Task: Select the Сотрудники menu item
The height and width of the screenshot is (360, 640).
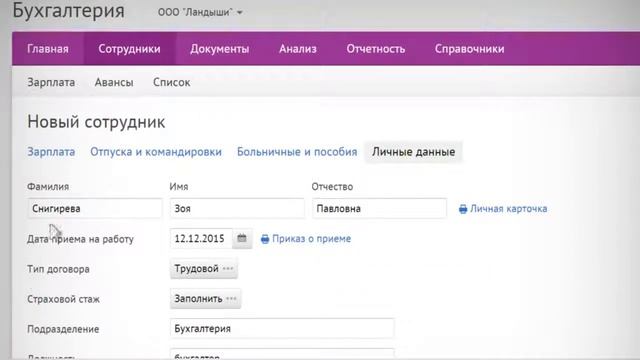Action: (129, 49)
